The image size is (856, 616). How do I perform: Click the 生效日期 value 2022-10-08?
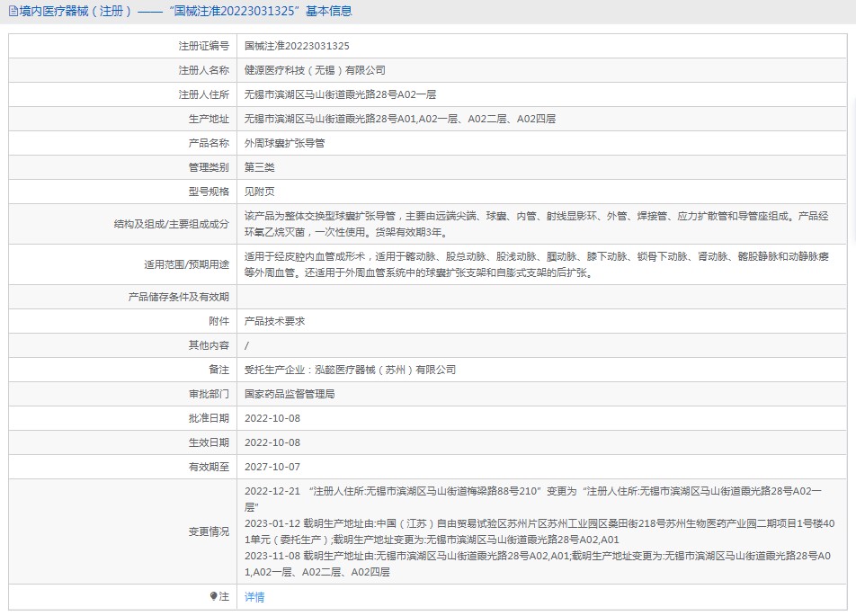click(272, 442)
